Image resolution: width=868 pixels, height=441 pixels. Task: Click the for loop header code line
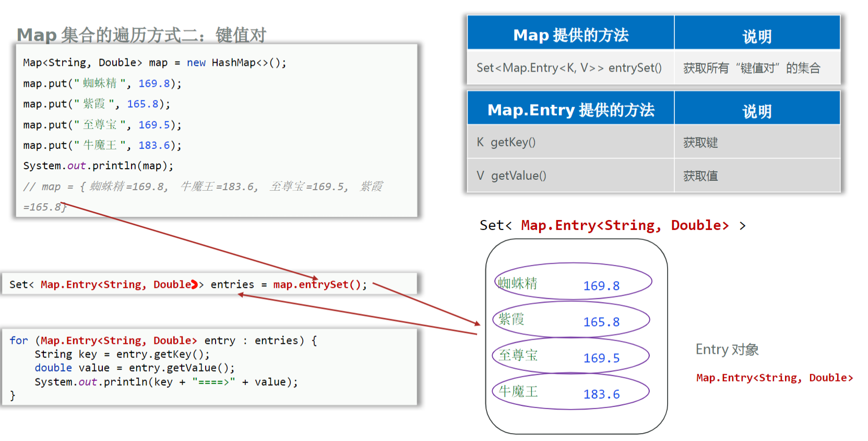click(163, 341)
